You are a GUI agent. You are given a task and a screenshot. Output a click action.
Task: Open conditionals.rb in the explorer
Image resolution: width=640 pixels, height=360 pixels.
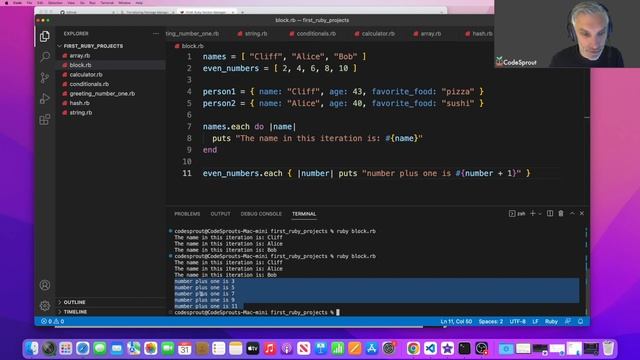pyautogui.click(x=89, y=84)
